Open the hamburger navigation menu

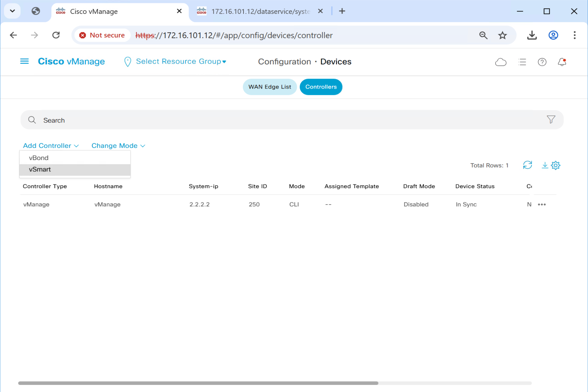point(24,62)
